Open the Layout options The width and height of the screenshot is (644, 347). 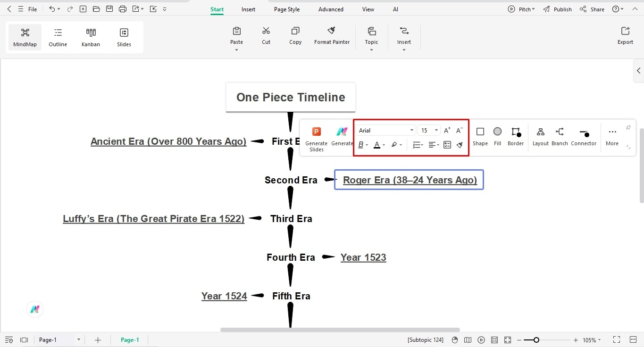541,136
